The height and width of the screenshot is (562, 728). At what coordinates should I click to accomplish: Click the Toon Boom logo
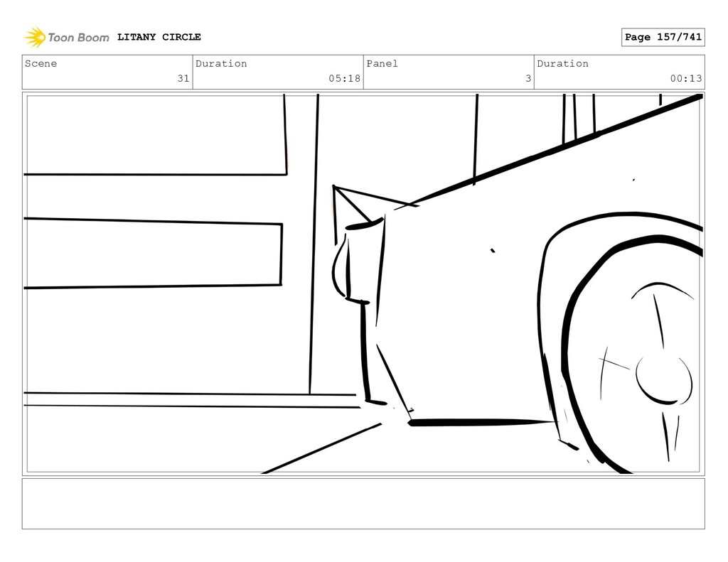67,37
